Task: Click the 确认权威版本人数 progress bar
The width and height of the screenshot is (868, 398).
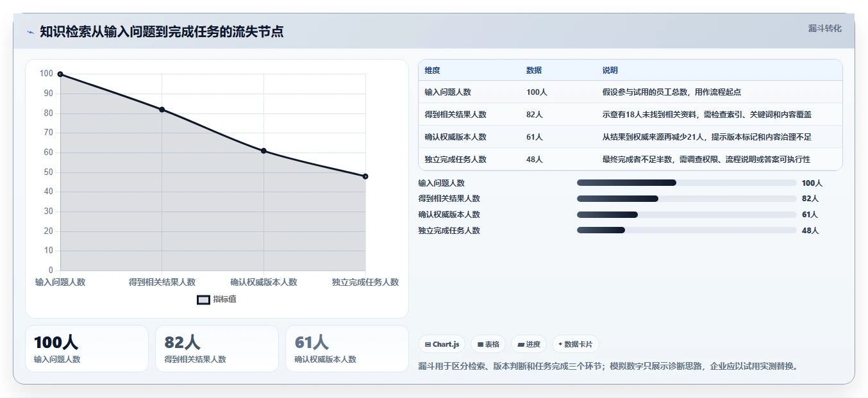Action: click(x=687, y=215)
